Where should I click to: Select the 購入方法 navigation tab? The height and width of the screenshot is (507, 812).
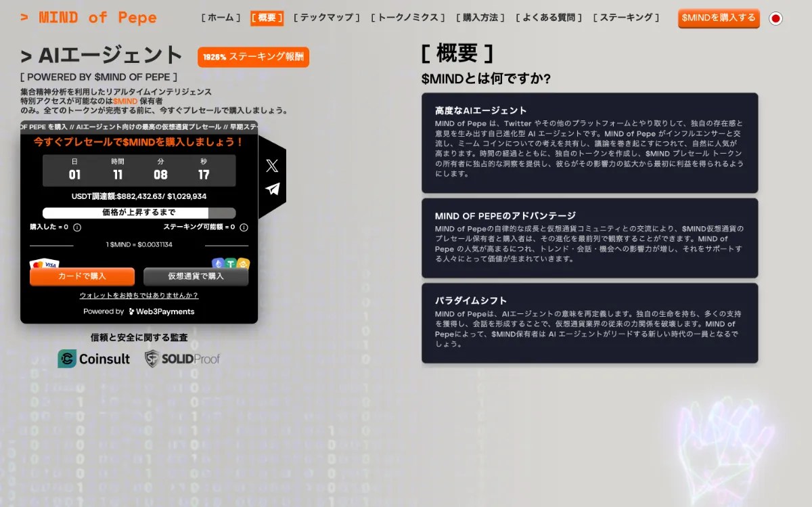point(479,18)
